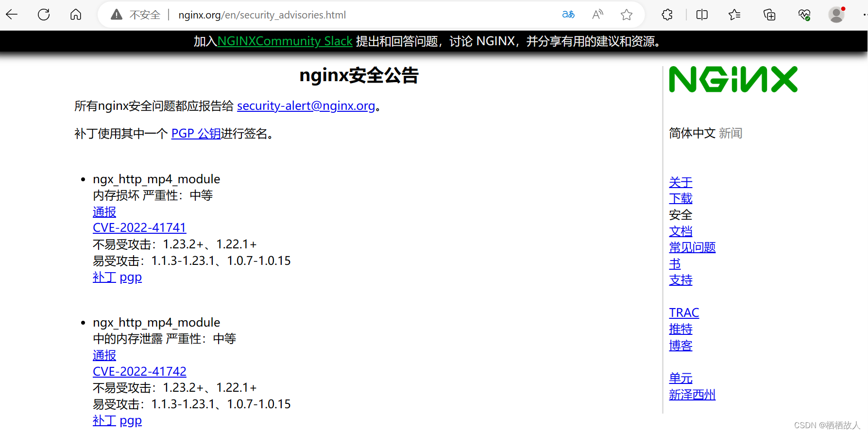The height and width of the screenshot is (434, 868).
Task: Open the collections icon in toolbar
Action: point(769,15)
